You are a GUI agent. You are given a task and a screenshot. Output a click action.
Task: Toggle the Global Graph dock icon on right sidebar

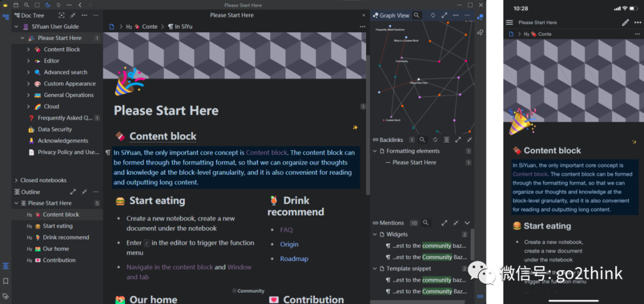pyautogui.click(x=480, y=32)
